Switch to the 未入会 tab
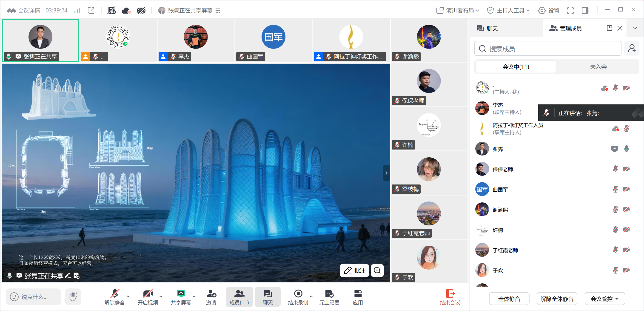Image resolution: width=644 pixels, height=311 pixels. coord(598,67)
